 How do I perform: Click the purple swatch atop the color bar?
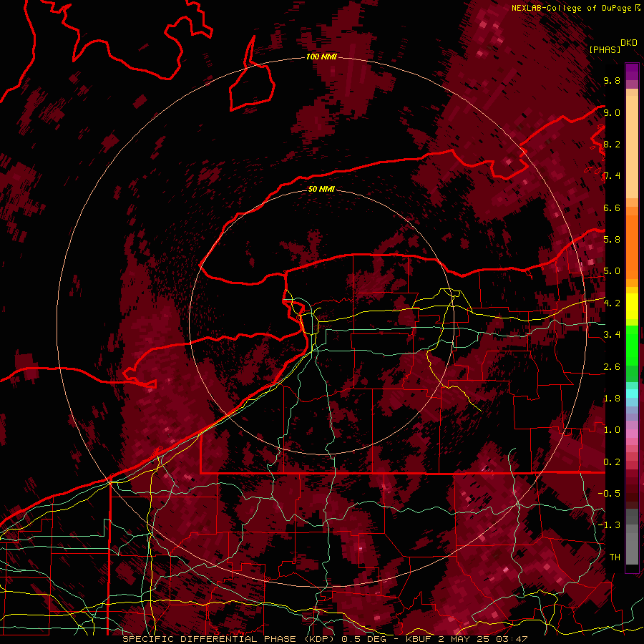click(x=632, y=72)
